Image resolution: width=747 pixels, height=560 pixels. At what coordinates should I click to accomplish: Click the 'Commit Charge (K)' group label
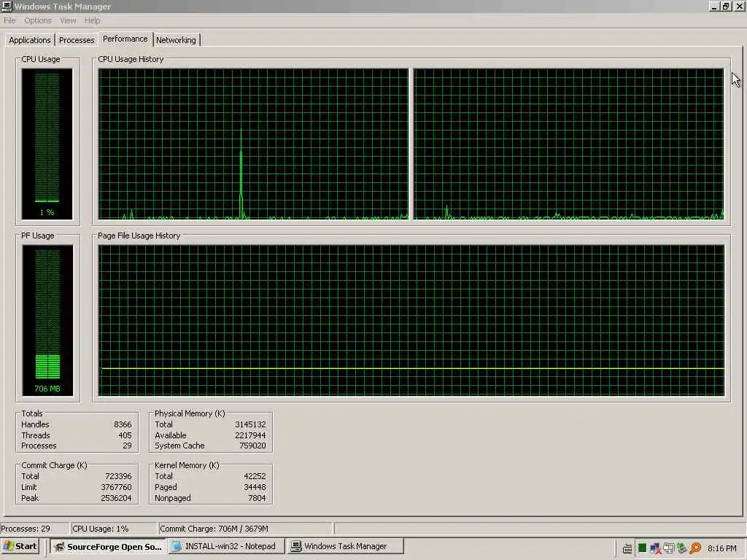[x=54, y=465]
